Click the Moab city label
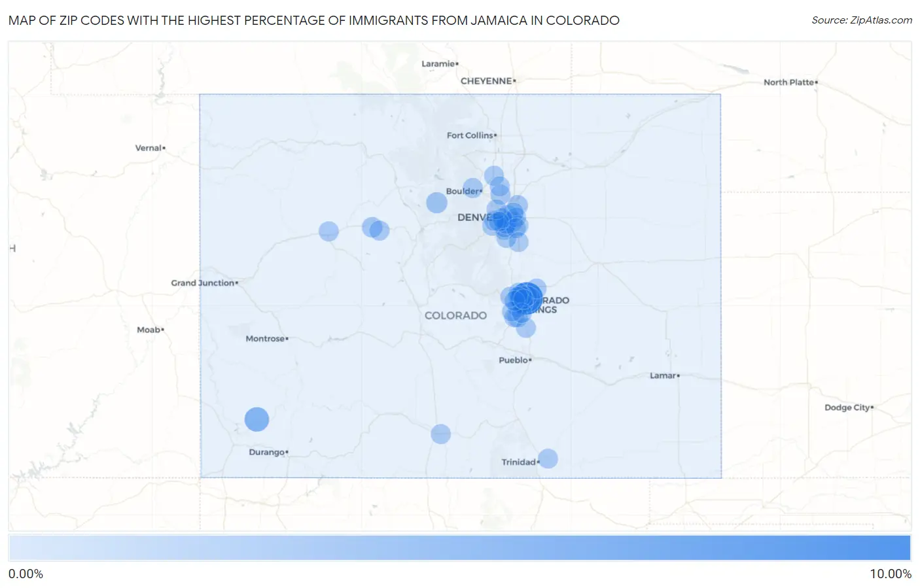 click(x=150, y=330)
